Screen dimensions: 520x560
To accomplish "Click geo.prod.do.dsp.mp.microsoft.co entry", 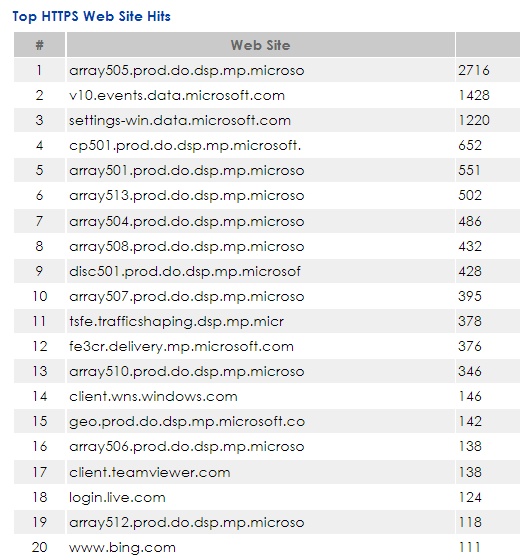I will [x=187, y=421].
